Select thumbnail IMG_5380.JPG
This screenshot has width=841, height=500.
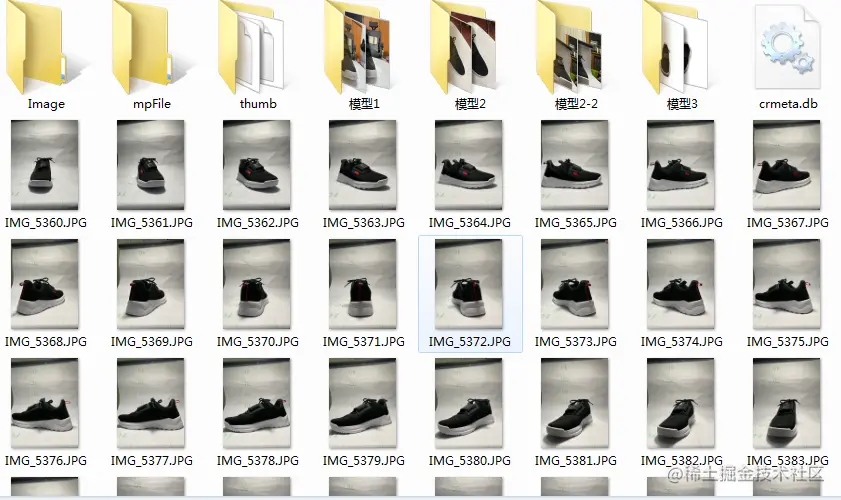(469, 403)
